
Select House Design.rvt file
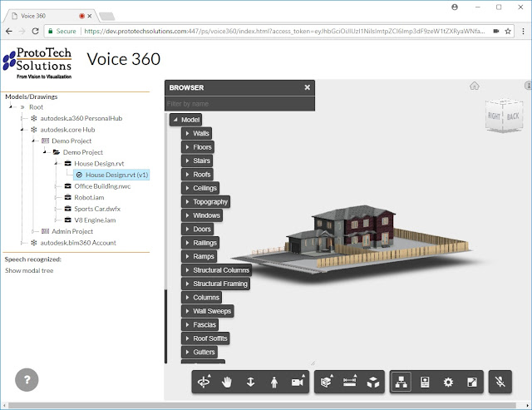(99, 164)
